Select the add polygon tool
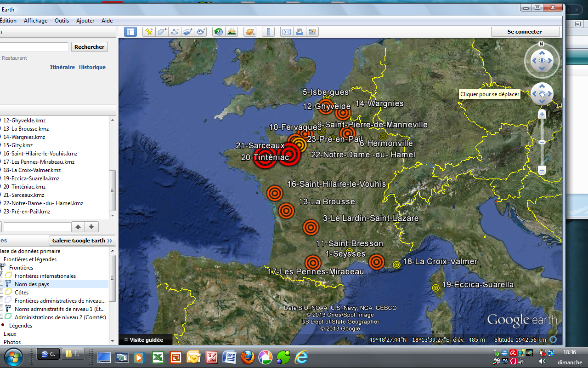The height and width of the screenshot is (368, 588). 162,32
